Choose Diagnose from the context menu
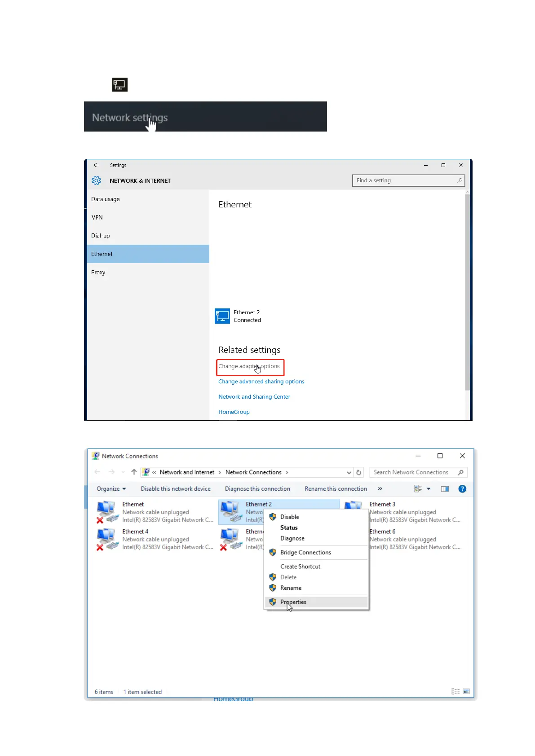 pos(316,539)
